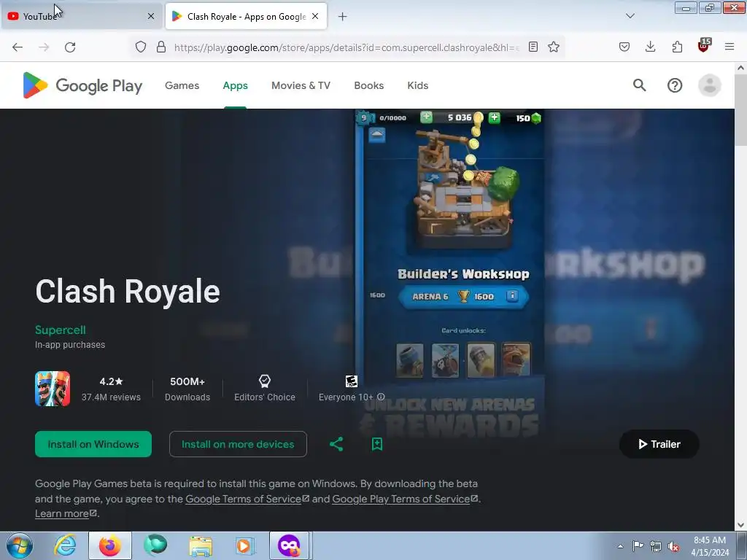Open Supercell developer page
Viewport: 747px width, 560px height.
61,330
